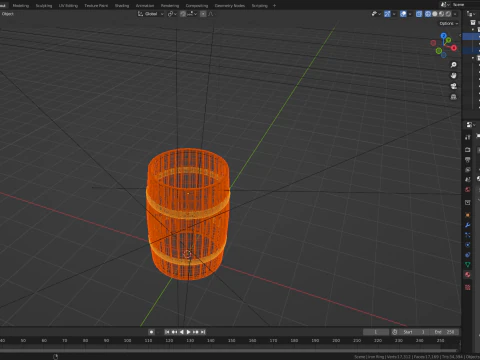Add a new workspace with plus button
Viewport: 480px width, 360px height.
coord(274,5)
